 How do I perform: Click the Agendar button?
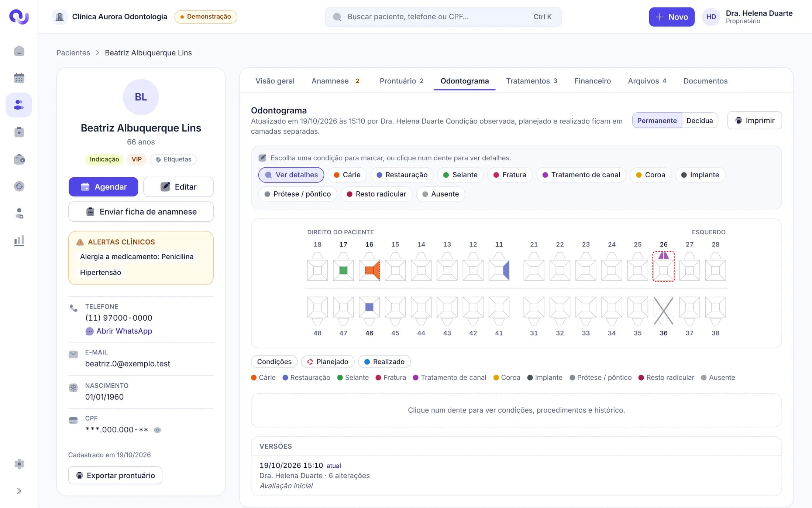tap(103, 187)
